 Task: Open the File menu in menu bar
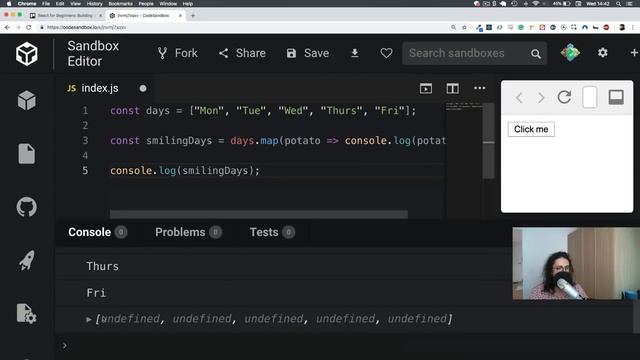pyautogui.click(x=46, y=4)
